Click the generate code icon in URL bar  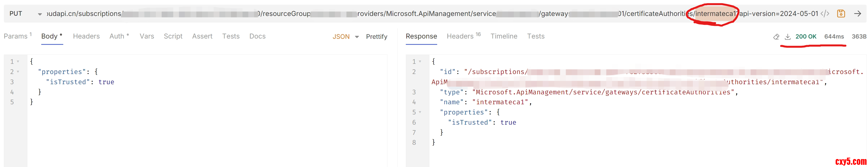pos(825,14)
